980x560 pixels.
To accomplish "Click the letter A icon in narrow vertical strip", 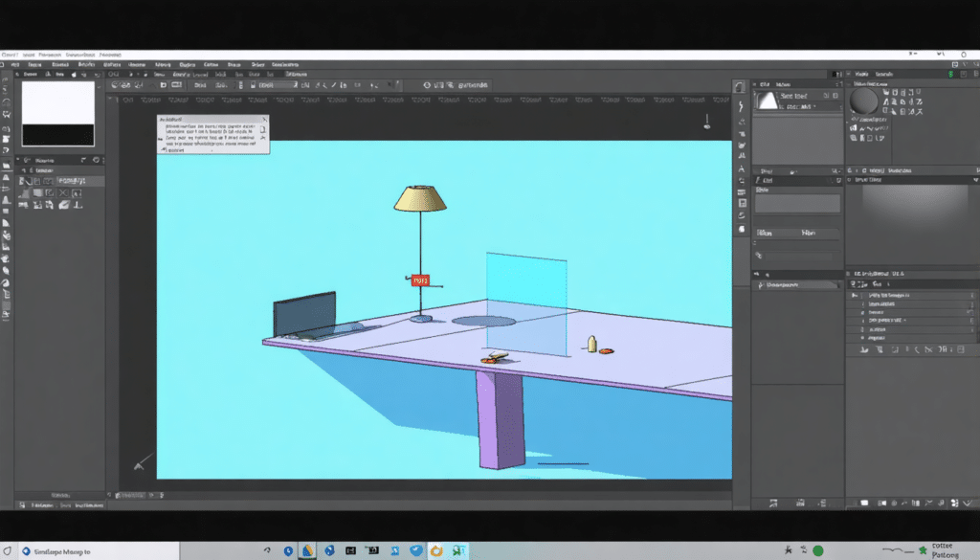I will [742, 168].
